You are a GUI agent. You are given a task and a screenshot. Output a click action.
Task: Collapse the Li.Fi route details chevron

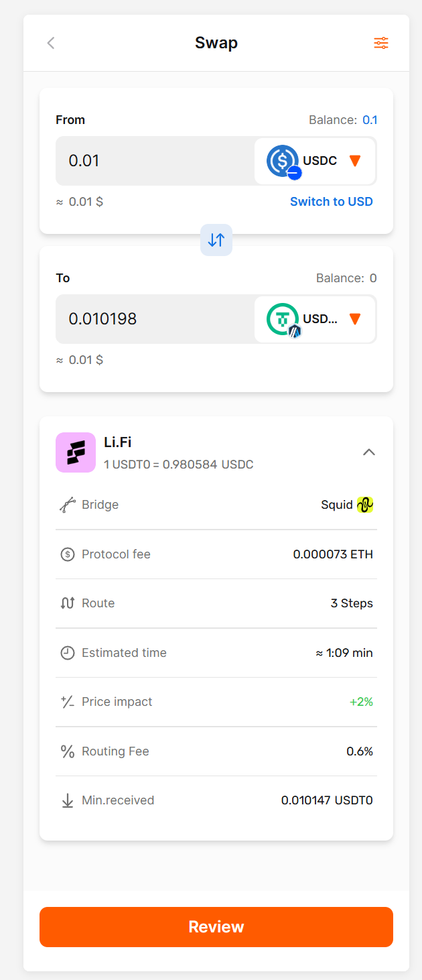click(368, 452)
